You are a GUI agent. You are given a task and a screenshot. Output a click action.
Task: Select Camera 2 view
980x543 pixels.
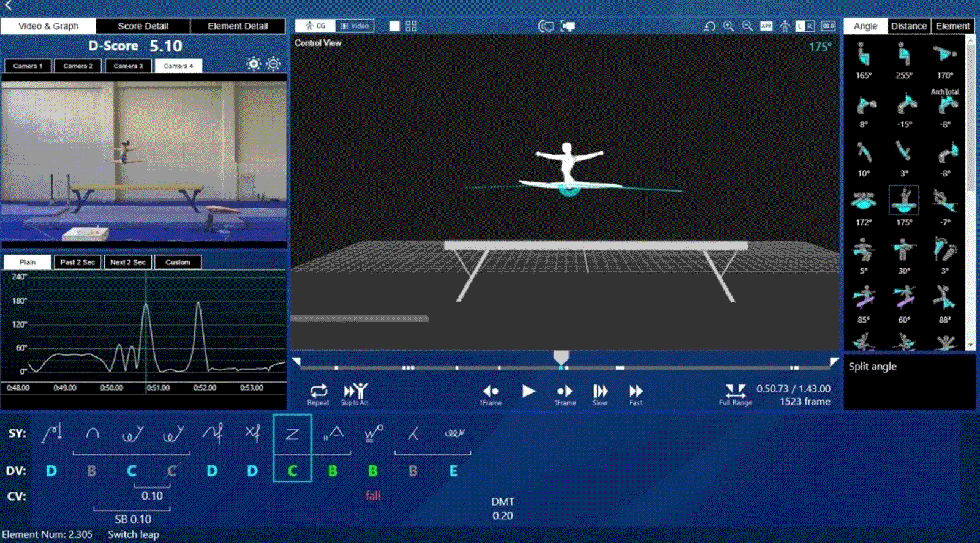[78, 66]
